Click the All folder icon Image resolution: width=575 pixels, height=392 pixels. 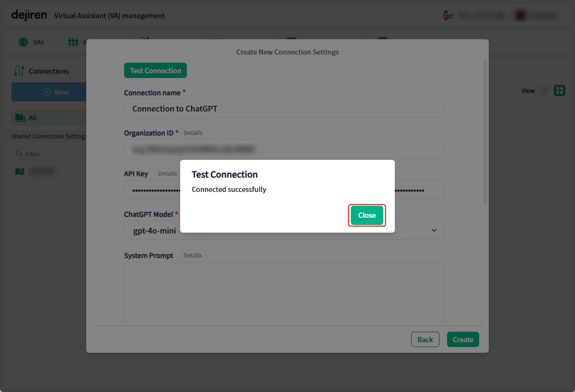pyautogui.click(x=20, y=118)
